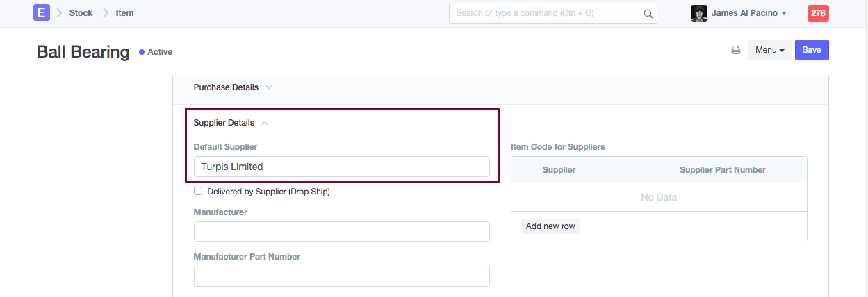Click the Default Supplier field
Image resolution: width=868 pixels, height=297 pixels.
[341, 167]
